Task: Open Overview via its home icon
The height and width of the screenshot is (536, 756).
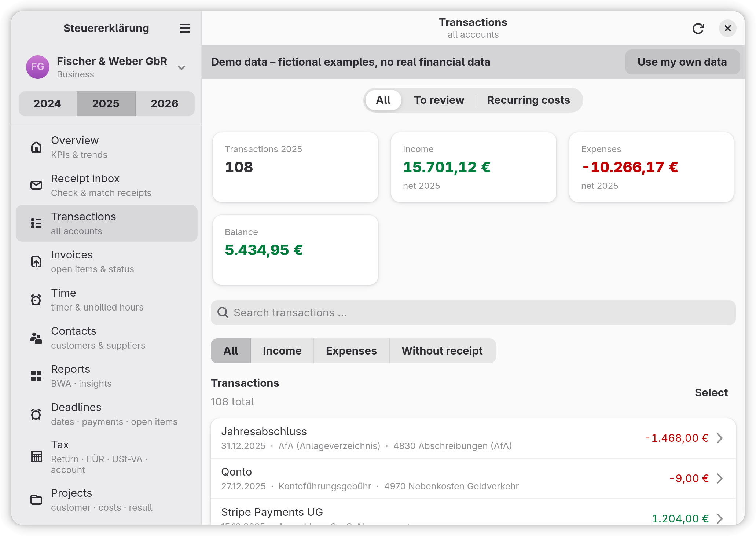Action: coord(36,147)
